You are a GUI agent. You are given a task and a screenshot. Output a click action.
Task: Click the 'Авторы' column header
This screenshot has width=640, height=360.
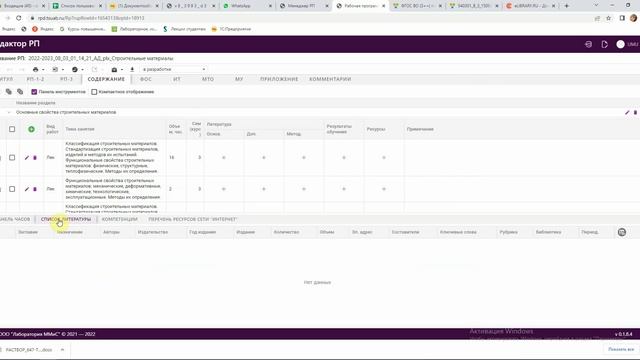111,232
